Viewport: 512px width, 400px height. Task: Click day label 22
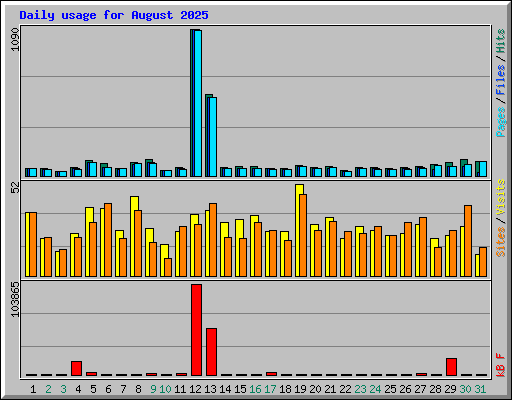click(345, 389)
